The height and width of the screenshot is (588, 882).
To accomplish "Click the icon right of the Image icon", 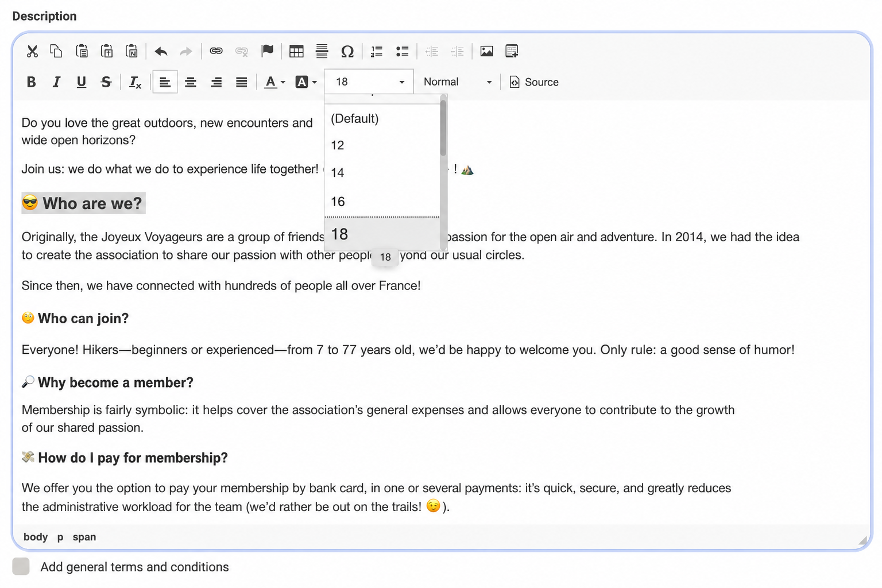I will [512, 51].
